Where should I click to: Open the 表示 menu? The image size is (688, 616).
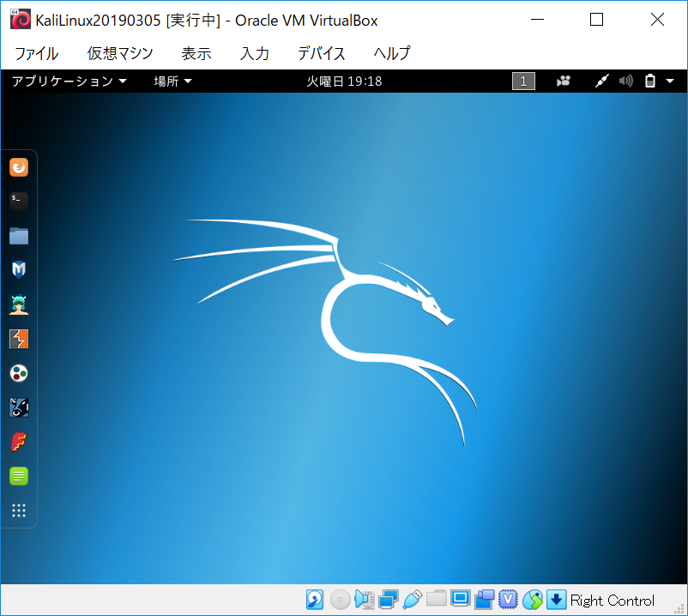(196, 53)
